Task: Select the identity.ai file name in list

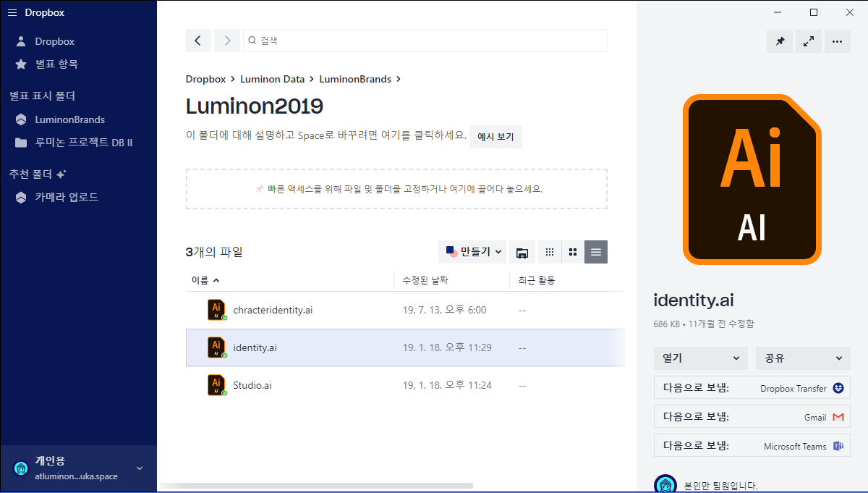Action: 255,347
